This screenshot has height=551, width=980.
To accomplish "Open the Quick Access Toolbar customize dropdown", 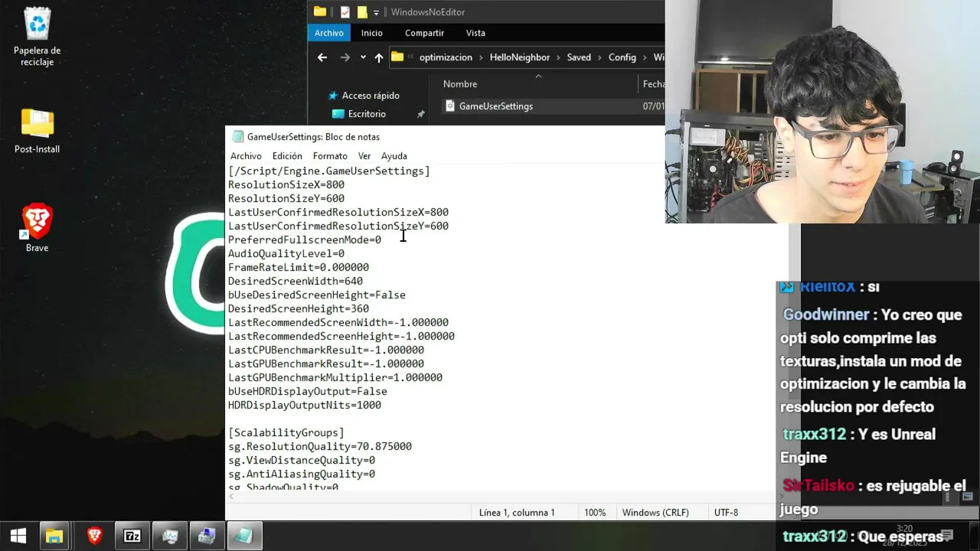I will [x=376, y=12].
